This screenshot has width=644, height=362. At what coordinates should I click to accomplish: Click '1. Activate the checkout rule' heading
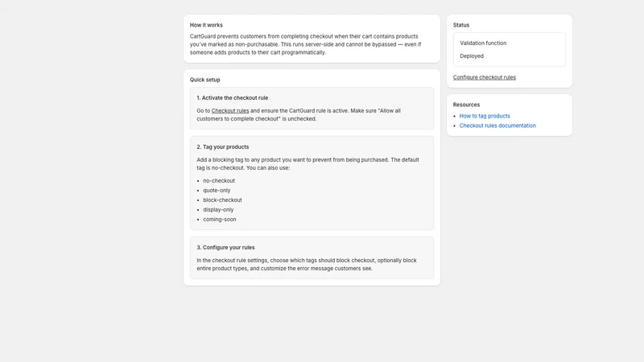[x=232, y=97]
